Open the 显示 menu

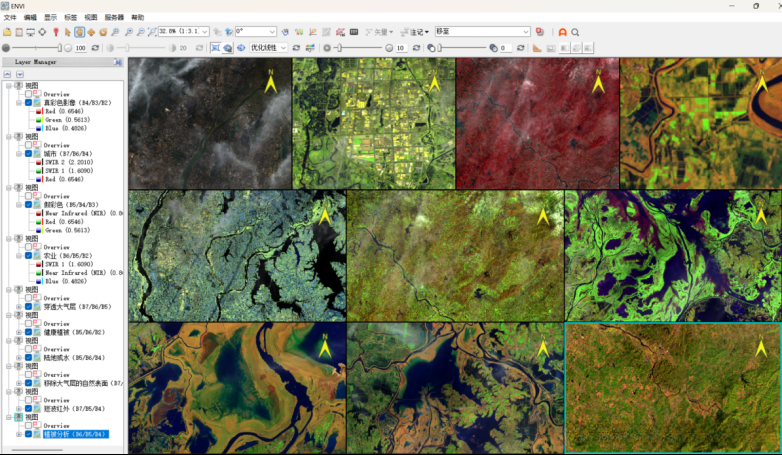50,17
